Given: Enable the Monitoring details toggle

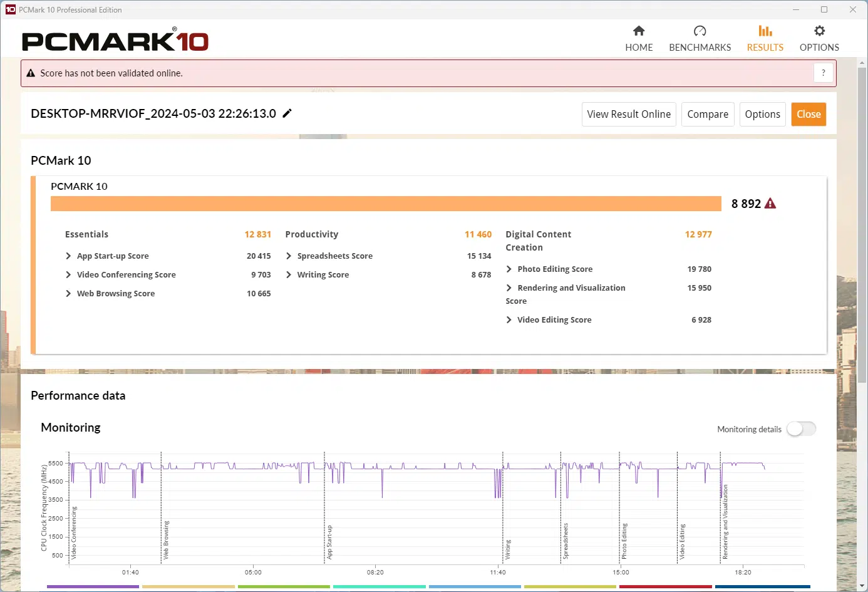Looking at the screenshot, I should [801, 428].
